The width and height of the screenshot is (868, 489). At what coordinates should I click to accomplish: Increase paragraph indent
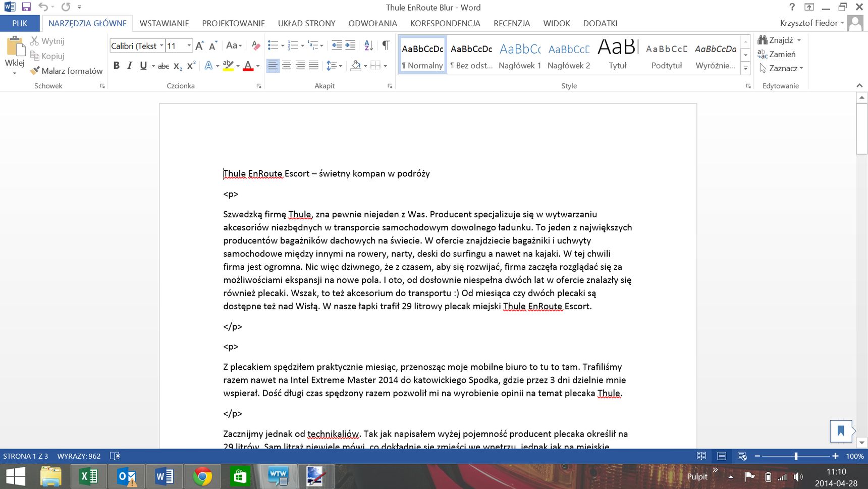coord(350,45)
